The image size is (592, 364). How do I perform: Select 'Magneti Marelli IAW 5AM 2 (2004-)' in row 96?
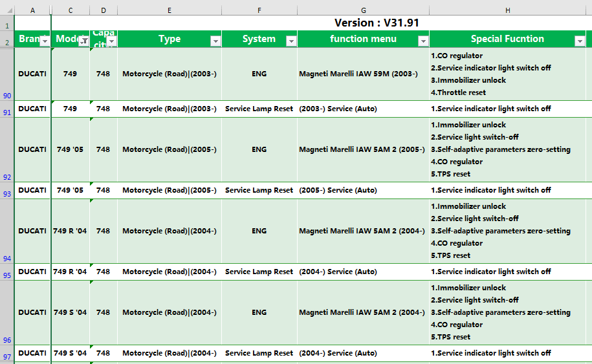[363, 313]
